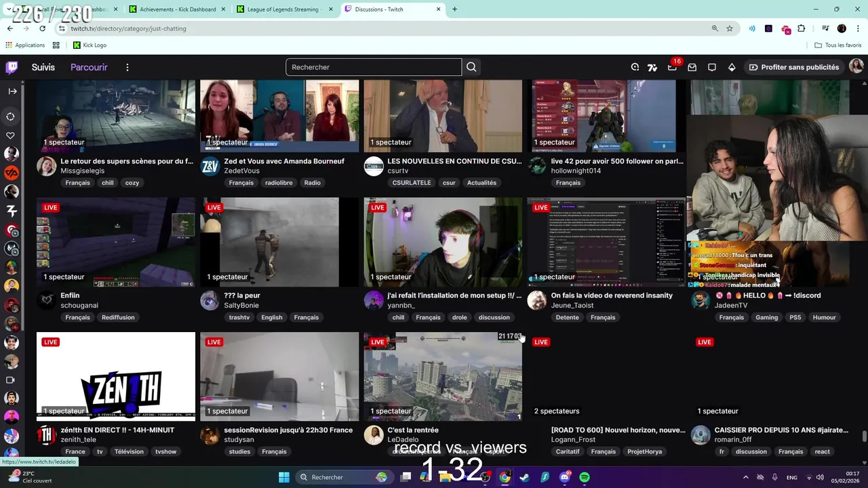Viewport: 868px width, 488px height.
Task: Focus the Rechercher search field
Action: (374, 67)
